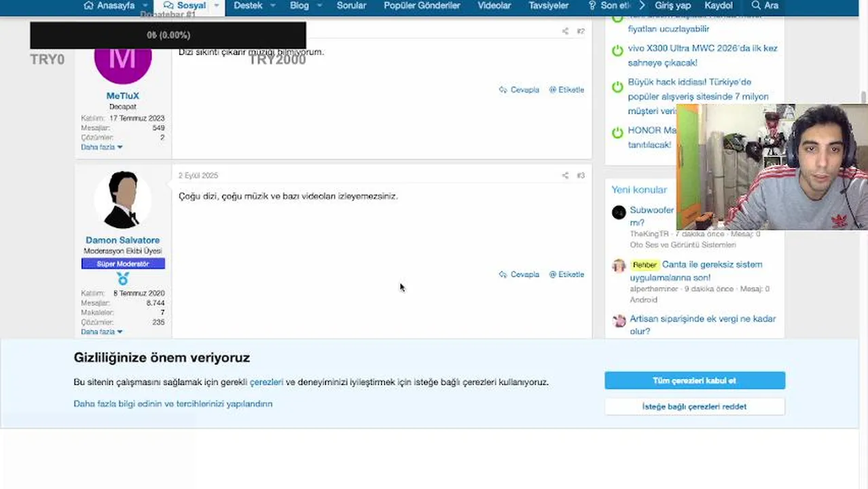Share post #2 via share icon
Viewport: 868px width, 489px height.
click(565, 31)
